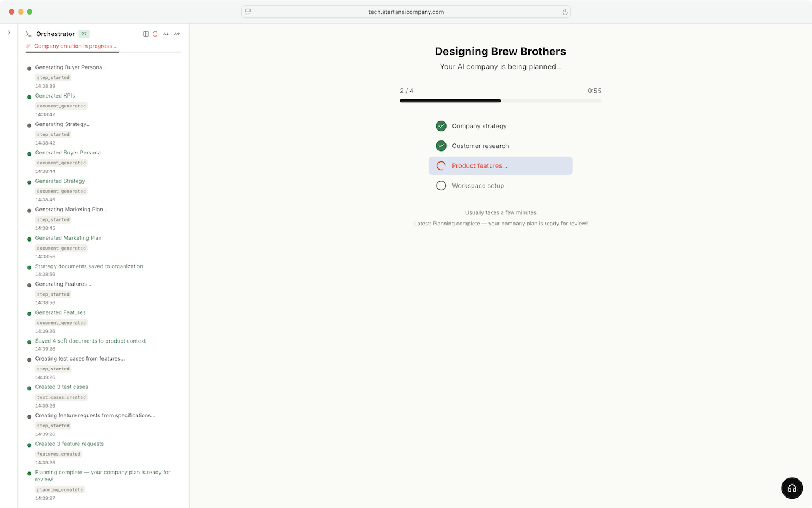Increase log font size with the A-up icon

[177, 34]
